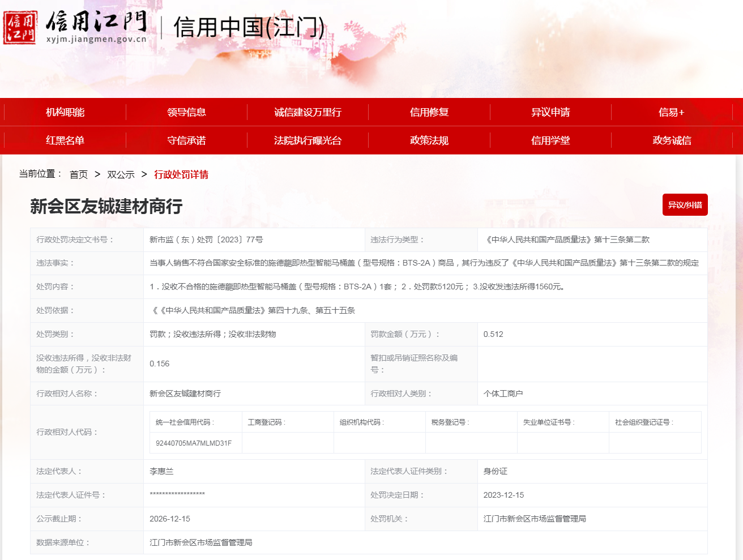Click 罚款；没收违法所得；没收非法财物 value
Viewport: 743px width, 560px height.
point(213,334)
